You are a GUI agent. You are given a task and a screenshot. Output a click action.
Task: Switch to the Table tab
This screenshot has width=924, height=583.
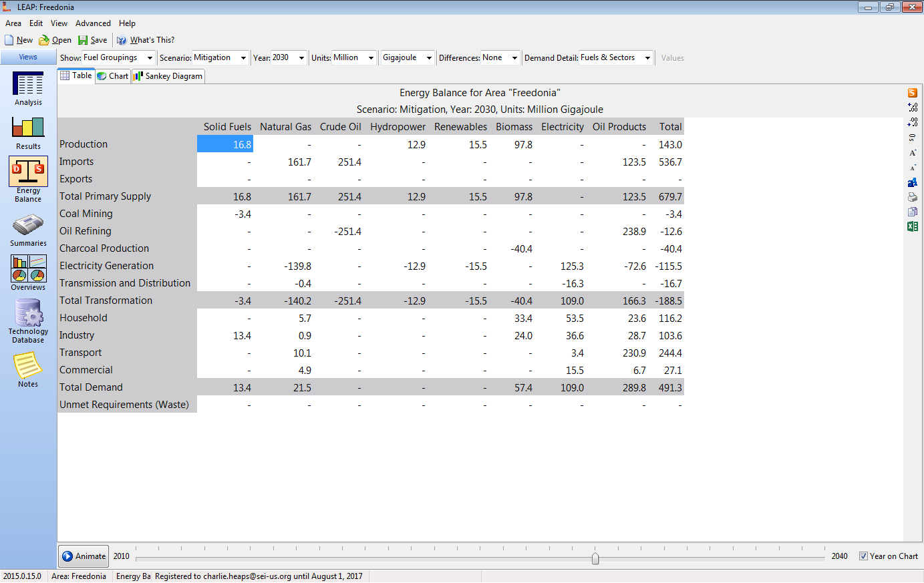(76, 76)
